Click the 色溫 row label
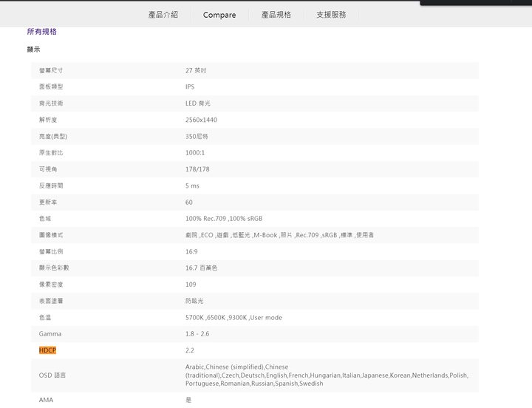The width and height of the screenshot is (532, 408). pos(45,318)
